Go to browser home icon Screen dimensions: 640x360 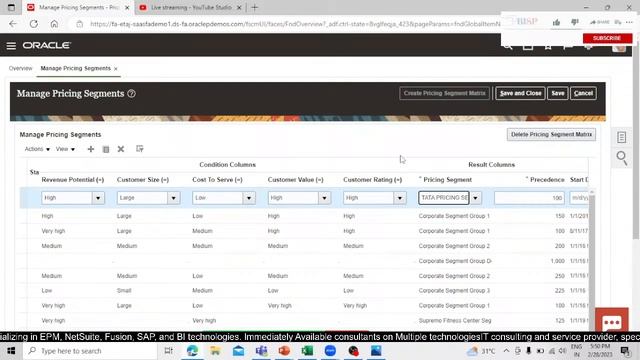point(54,24)
